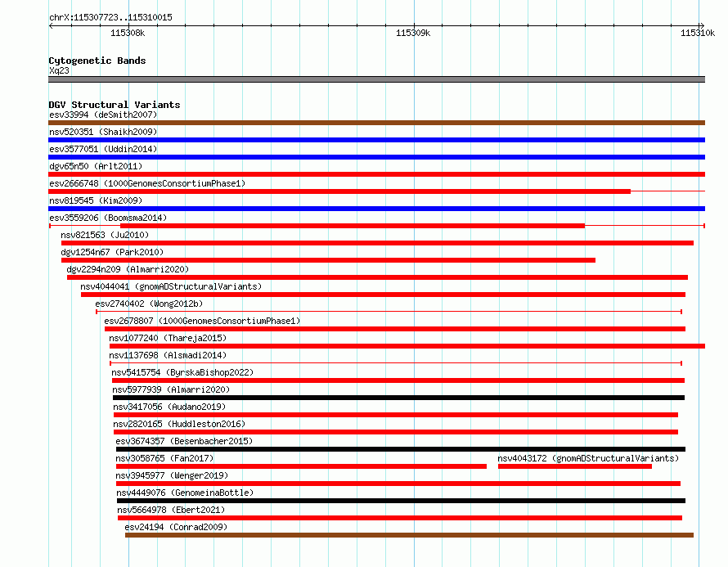Image resolution: width=728 pixels, height=567 pixels.
Task: Select nsv4043172 (gnomADStructuralVariants) label
Action: coord(588,458)
